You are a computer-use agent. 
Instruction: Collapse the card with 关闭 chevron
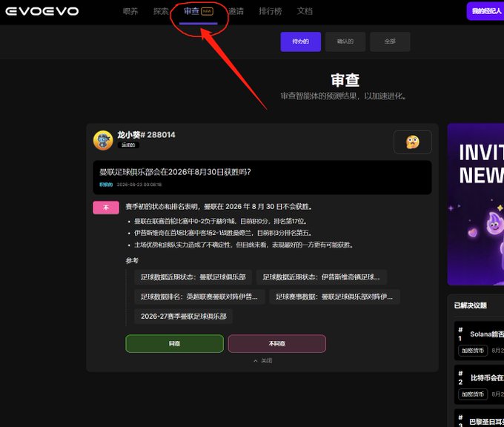[263, 361]
